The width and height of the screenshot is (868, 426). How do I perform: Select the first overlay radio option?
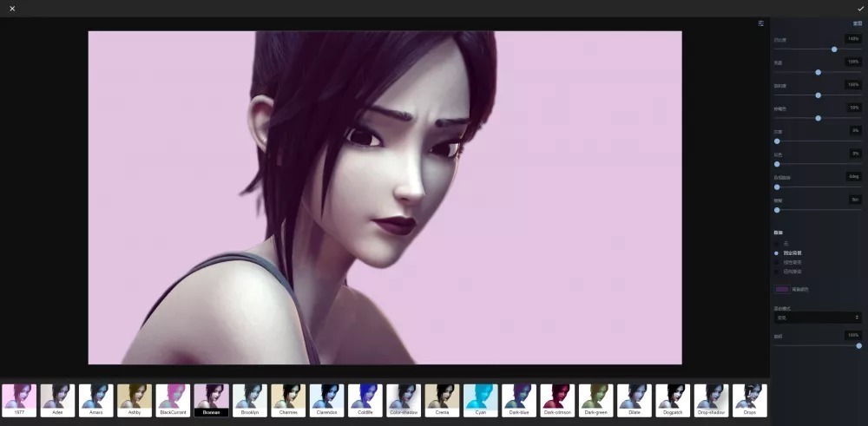(777, 243)
